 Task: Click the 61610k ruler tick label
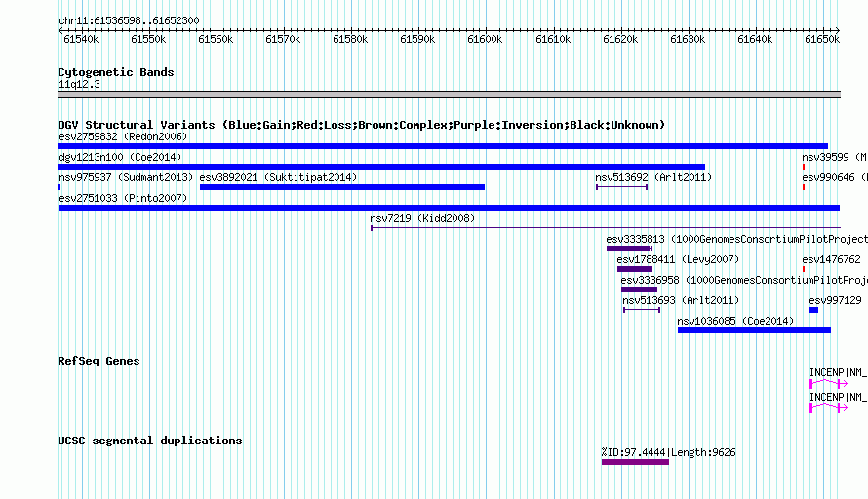[x=552, y=39]
